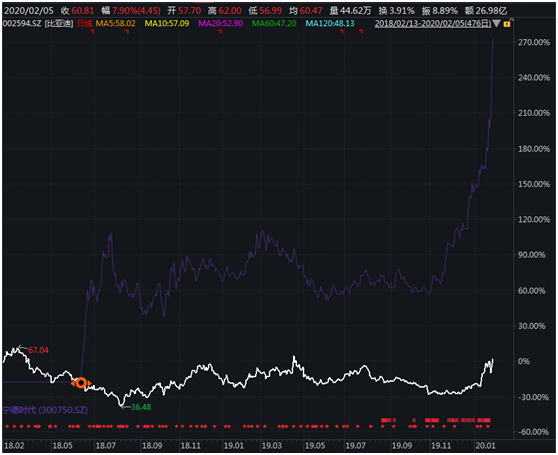Click the MA120:48.13 indicator label
The width and height of the screenshot is (558, 455).
330,23
